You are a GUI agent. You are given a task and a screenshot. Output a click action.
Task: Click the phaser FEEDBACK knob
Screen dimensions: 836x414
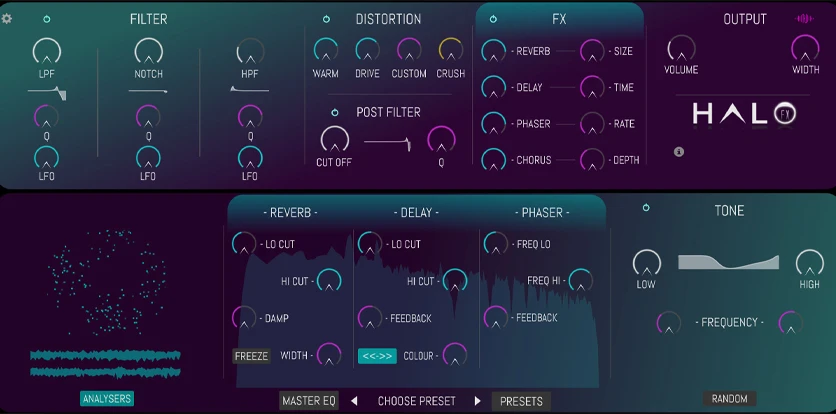(x=496, y=318)
